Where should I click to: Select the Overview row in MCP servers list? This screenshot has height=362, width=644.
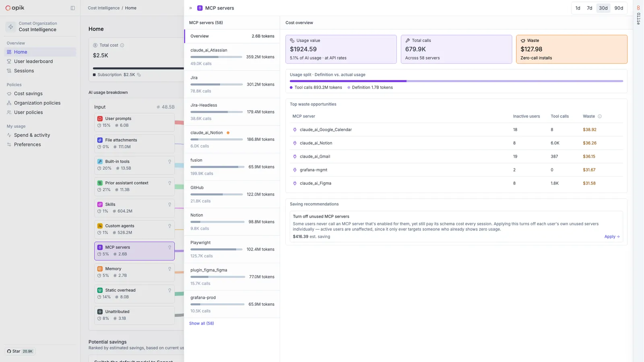coord(232,36)
